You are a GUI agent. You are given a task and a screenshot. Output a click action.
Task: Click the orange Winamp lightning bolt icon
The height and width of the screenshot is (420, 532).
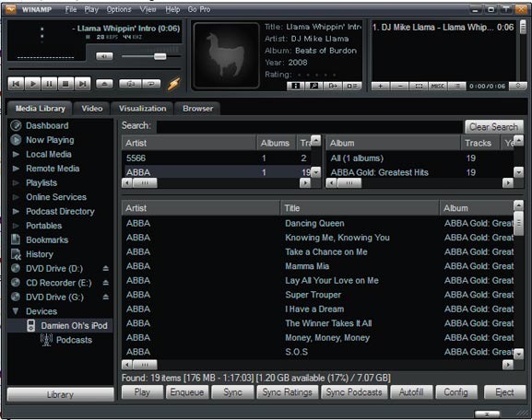pyautogui.click(x=173, y=84)
